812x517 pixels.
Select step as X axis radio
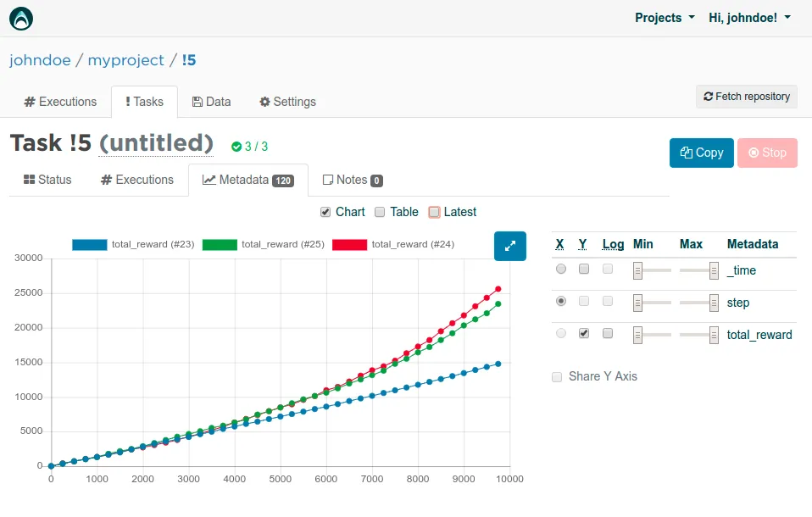(x=561, y=301)
